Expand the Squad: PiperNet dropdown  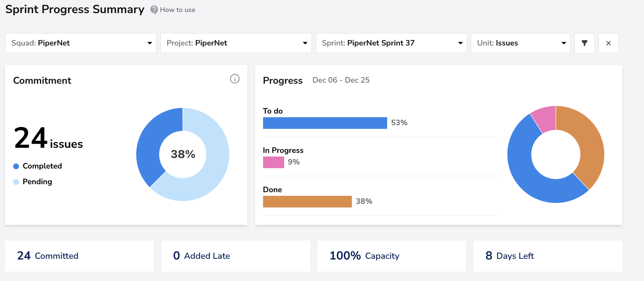coord(81,43)
